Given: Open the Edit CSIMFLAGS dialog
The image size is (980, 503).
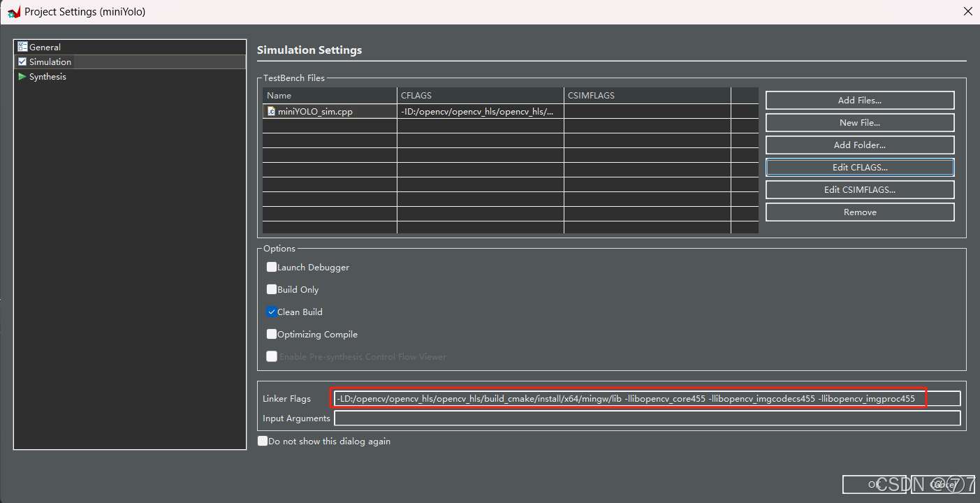Looking at the screenshot, I should click(x=859, y=189).
